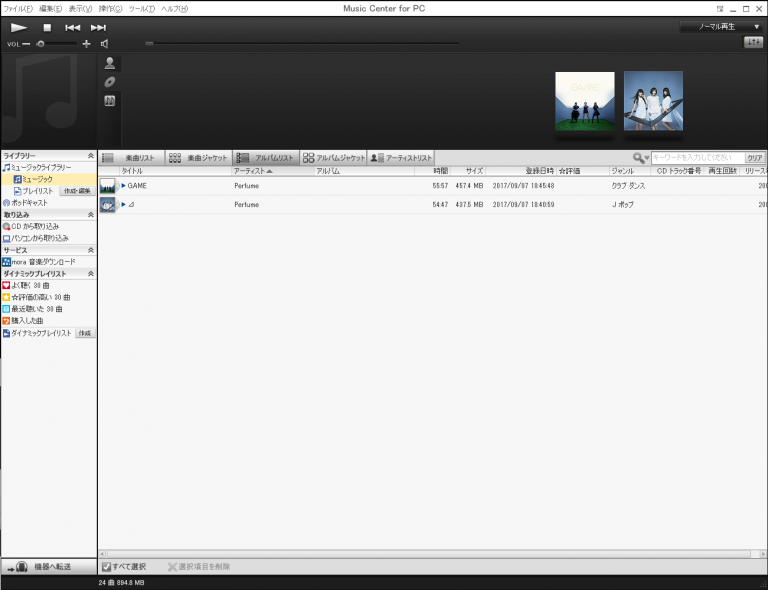Select プレイリスト in the library tree
This screenshot has height=590, width=768.
[33, 191]
